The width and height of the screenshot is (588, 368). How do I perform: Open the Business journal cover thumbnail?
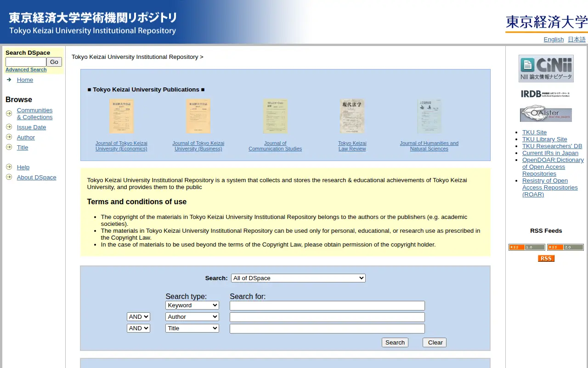[x=198, y=116]
